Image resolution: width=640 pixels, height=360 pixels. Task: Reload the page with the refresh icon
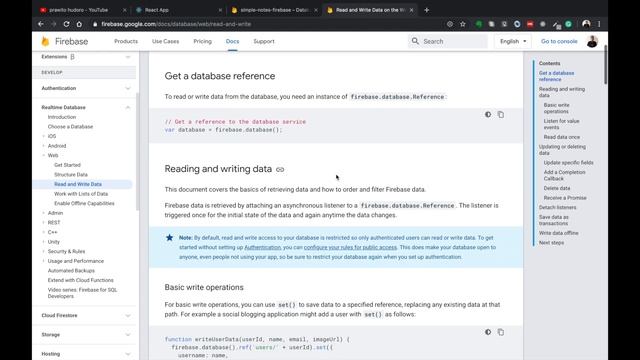click(x=66, y=24)
